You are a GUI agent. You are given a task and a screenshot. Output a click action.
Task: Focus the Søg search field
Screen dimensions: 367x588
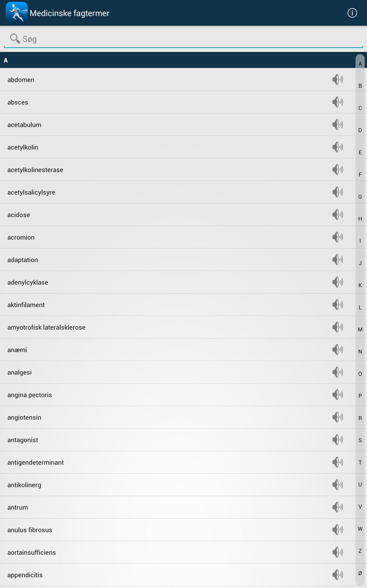tap(183, 39)
